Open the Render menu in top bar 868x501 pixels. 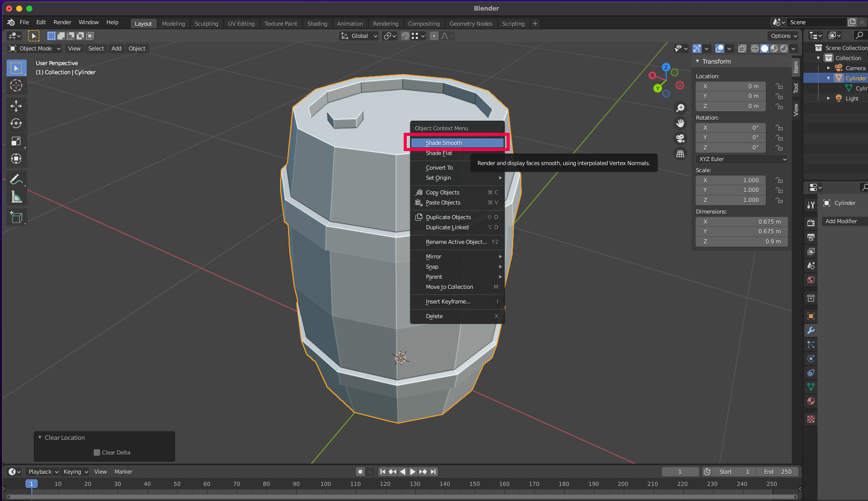(x=63, y=22)
